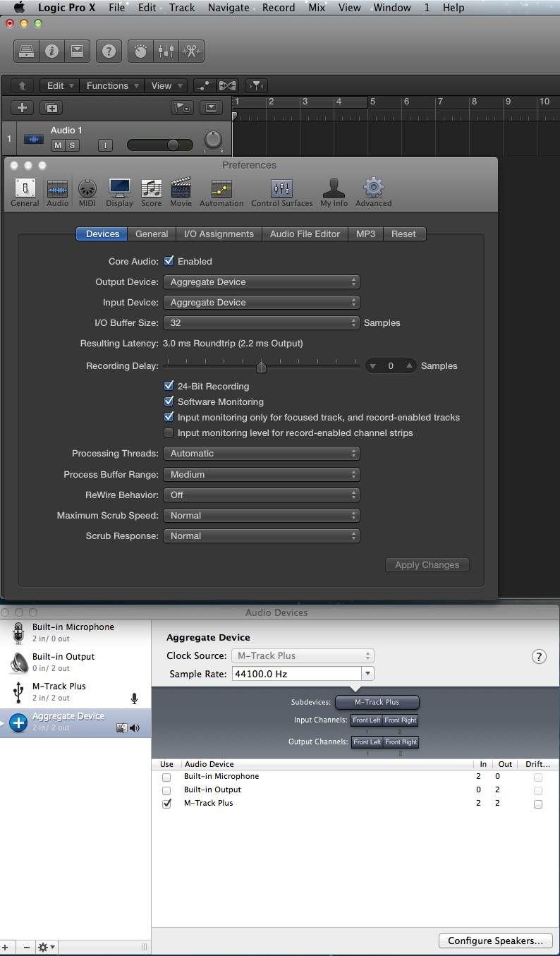Click the M-Track Plus subdevice button
The width and height of the screenshot is (560, 956).
377,702
